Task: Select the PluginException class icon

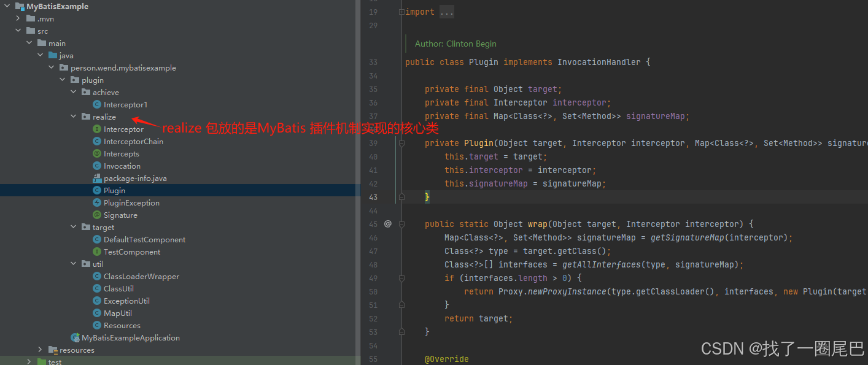Action: [97, 202]
